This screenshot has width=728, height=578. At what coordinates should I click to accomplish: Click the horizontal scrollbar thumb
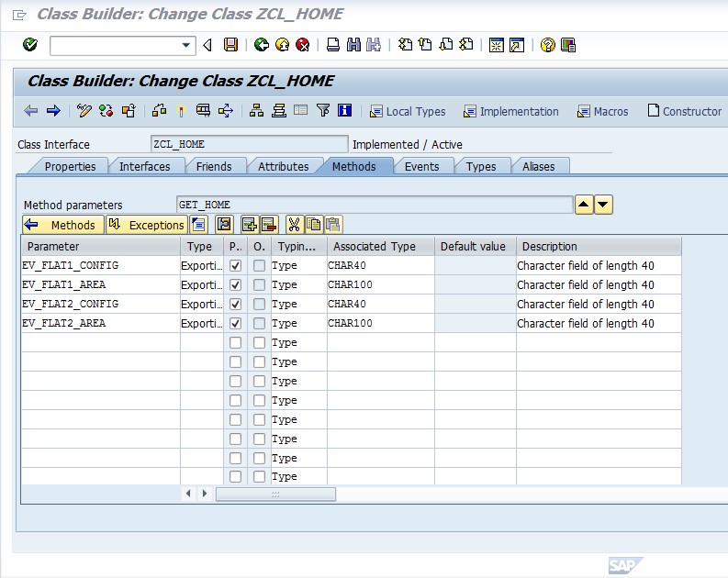[275, 494]
